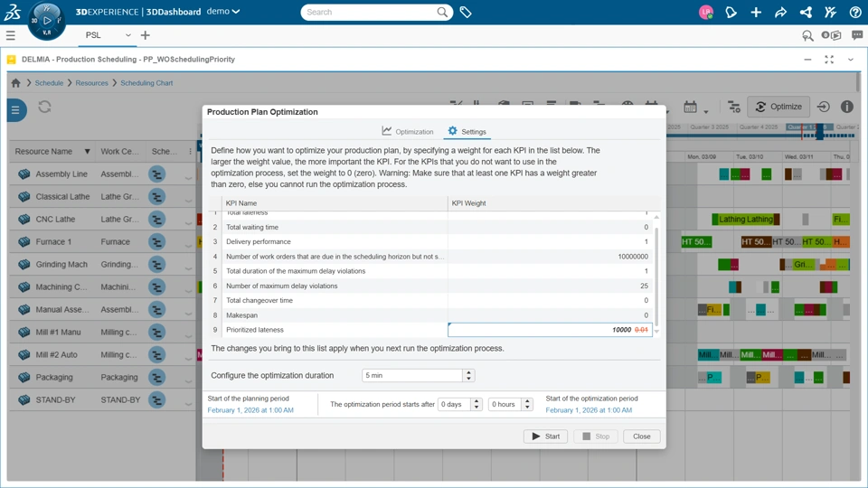Close the Production Plan Optimization dialog
This screenshot has height=488, width=868.
(x=642, y=436)
